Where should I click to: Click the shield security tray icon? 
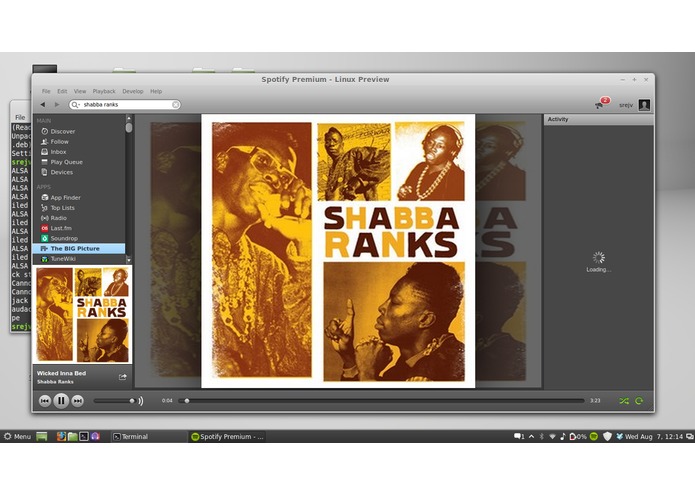point(607,436)
